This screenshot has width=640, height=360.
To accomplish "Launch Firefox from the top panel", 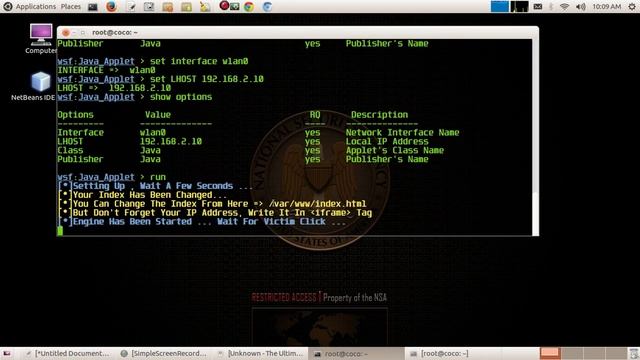I will tap(111, 7).
